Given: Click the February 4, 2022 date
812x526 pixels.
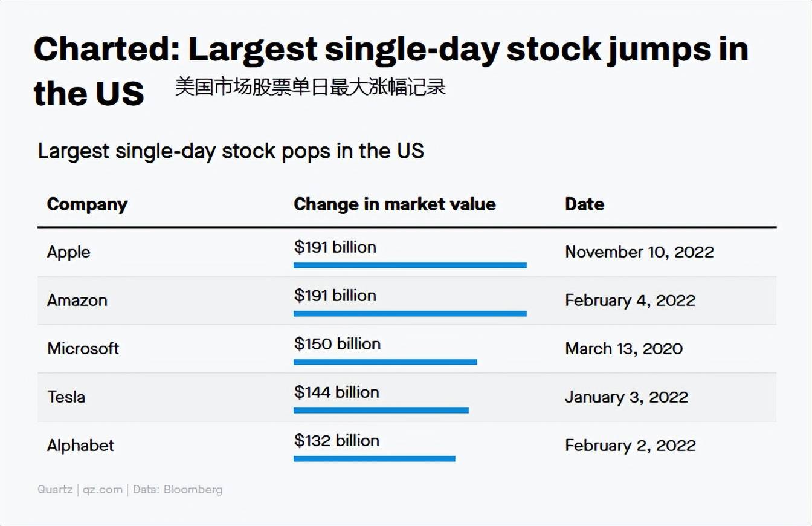Looking at the screenshot, I should 630,300.
